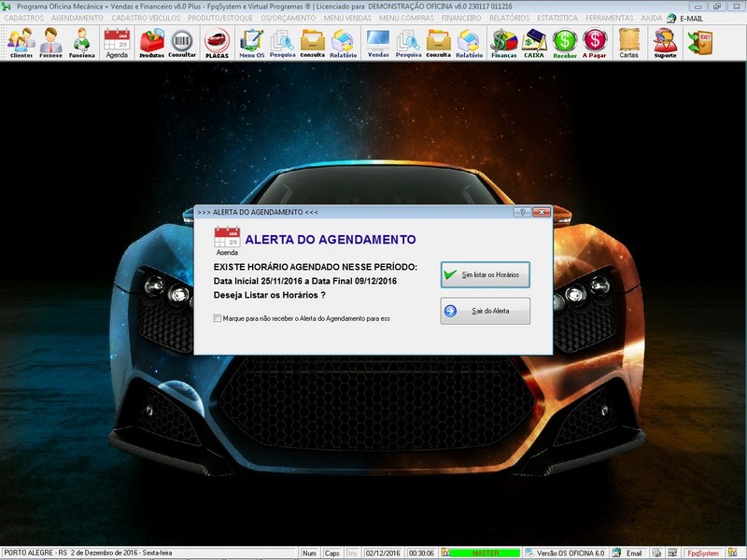The height and width of the screenshot is (560, 747).
Task: Click the Consultar barcode icon
Action: (182, 43)
